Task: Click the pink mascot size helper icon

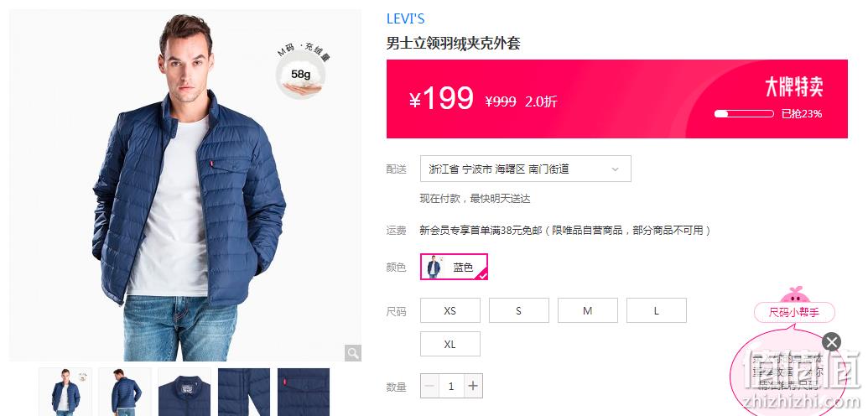Action: 795,294
